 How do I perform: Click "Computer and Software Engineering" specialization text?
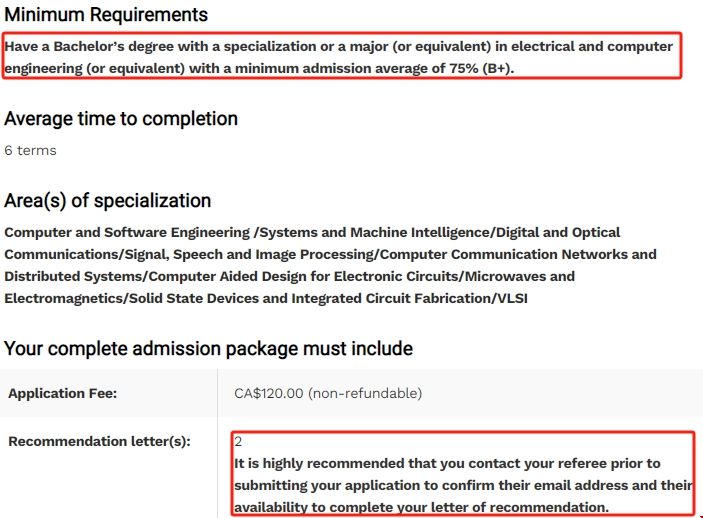[127, 232]
